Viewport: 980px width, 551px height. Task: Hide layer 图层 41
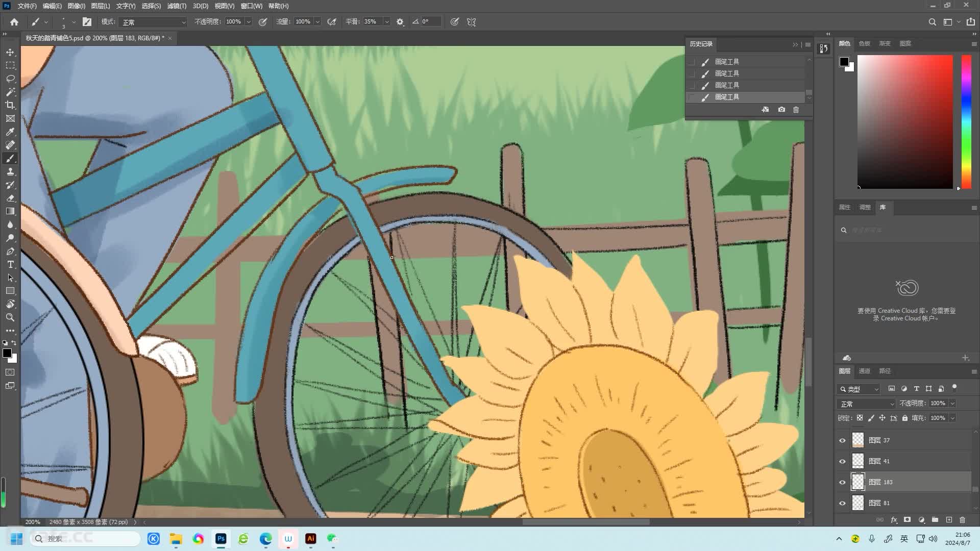coord(842,461)
